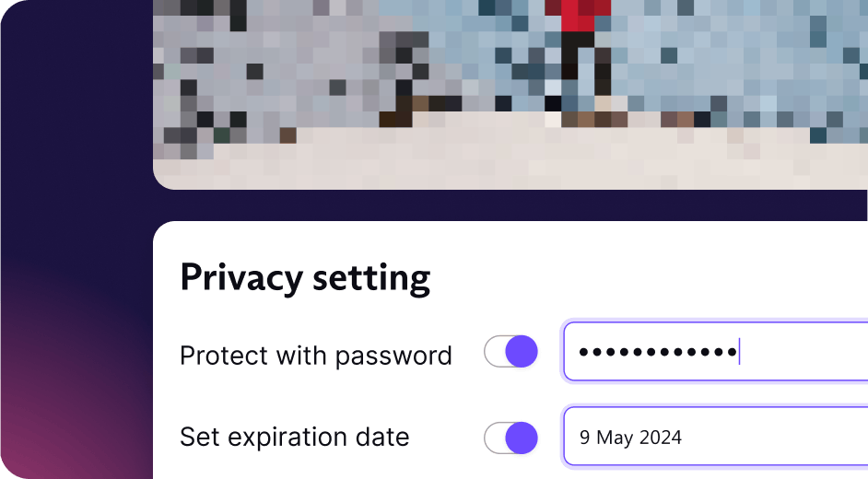Click the word "Privacy" in the heading
The width and height of the screenshot is (868, 479).
[x=240, y=277]
